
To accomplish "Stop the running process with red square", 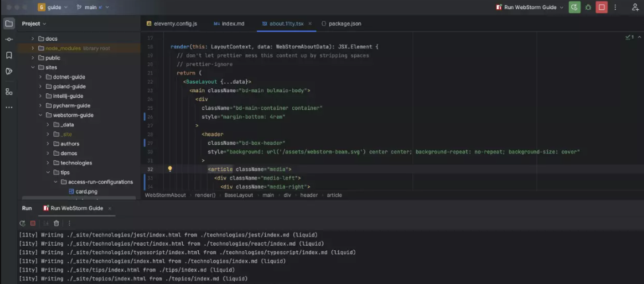I will coord(602,7).
